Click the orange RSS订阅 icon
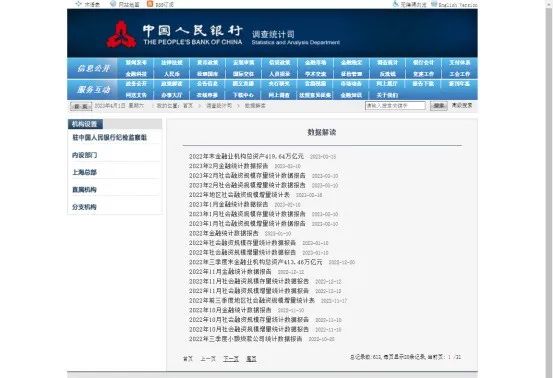This screenshot has width=553, height=378. pos(150,4)
